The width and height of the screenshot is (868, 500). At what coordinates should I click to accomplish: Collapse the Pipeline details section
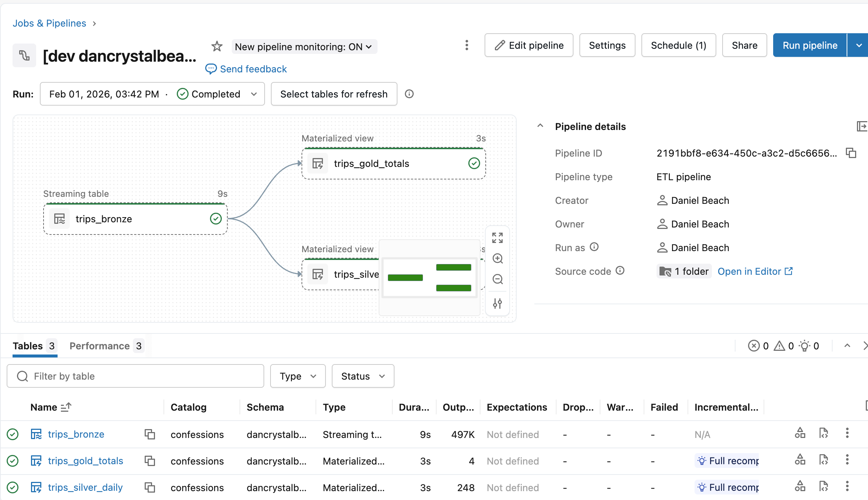point(540,126)
